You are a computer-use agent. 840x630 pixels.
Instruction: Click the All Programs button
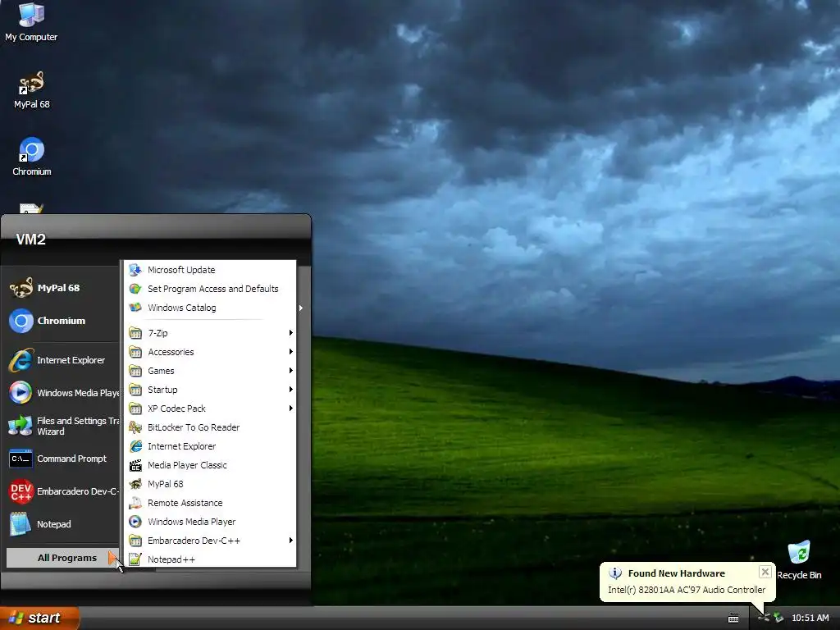(63, 558)
